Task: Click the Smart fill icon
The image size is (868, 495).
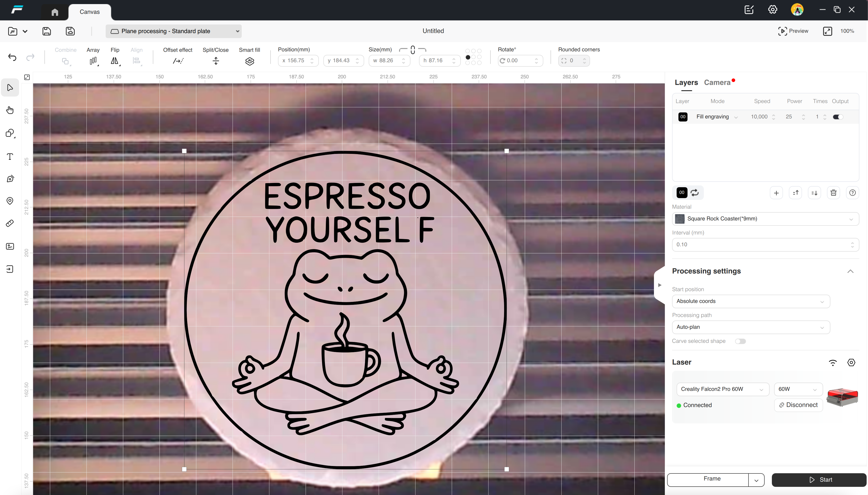Action: pos(249,61)
